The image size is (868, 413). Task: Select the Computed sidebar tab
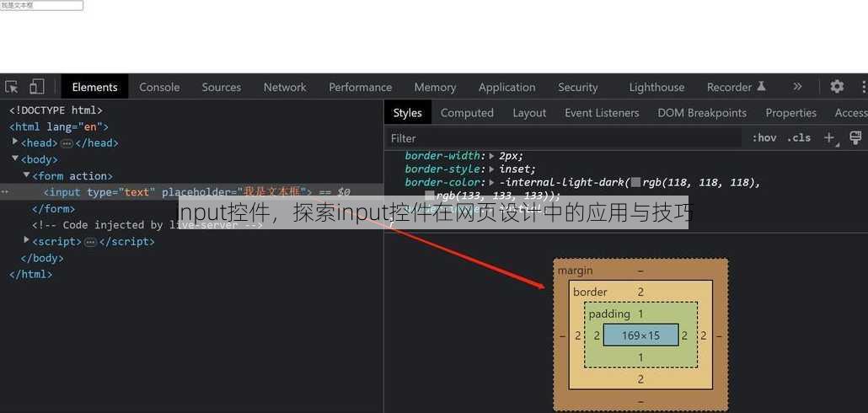coord(467,113)
